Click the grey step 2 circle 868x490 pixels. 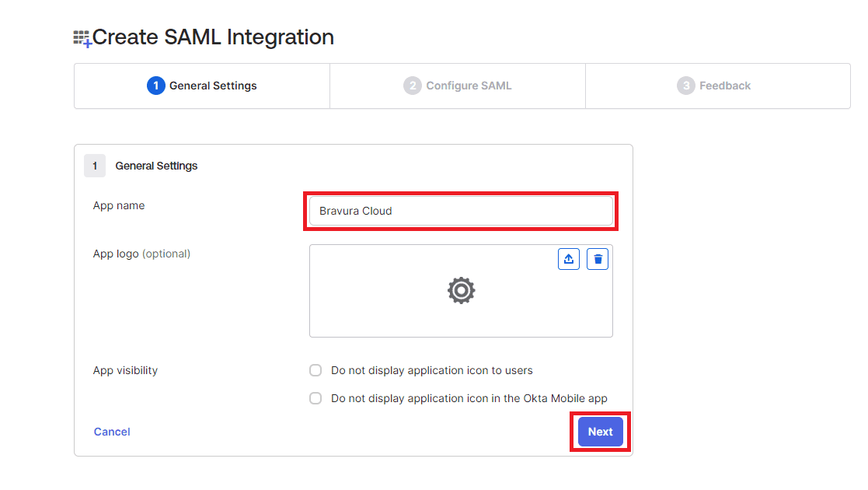pyautogui.click(x=412, y=86)
